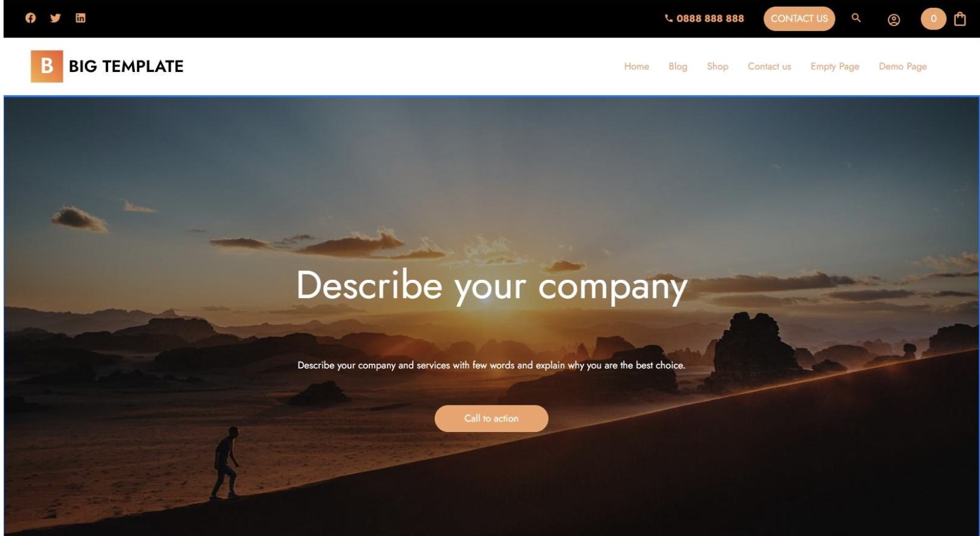The image size is (980, 536).
Task: Select the Describe your company heading
Action: click(x=492, y=286)
